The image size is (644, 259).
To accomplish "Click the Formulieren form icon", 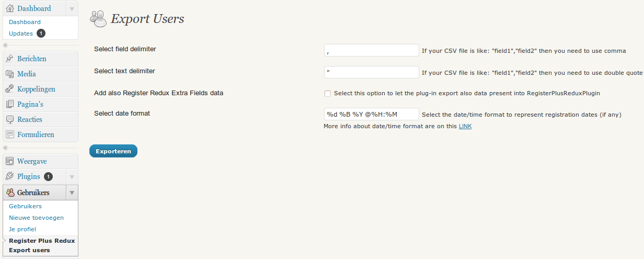I will tap(10, 134).
